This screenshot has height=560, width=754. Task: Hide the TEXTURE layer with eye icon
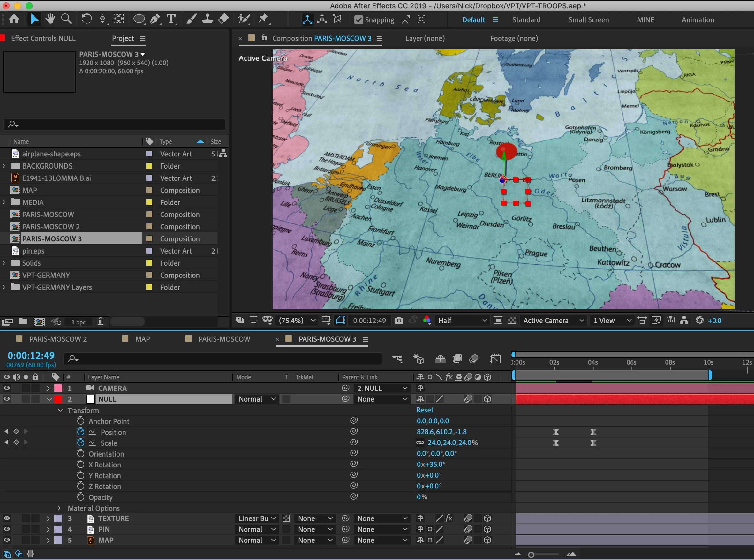click(x=6, y=518)
